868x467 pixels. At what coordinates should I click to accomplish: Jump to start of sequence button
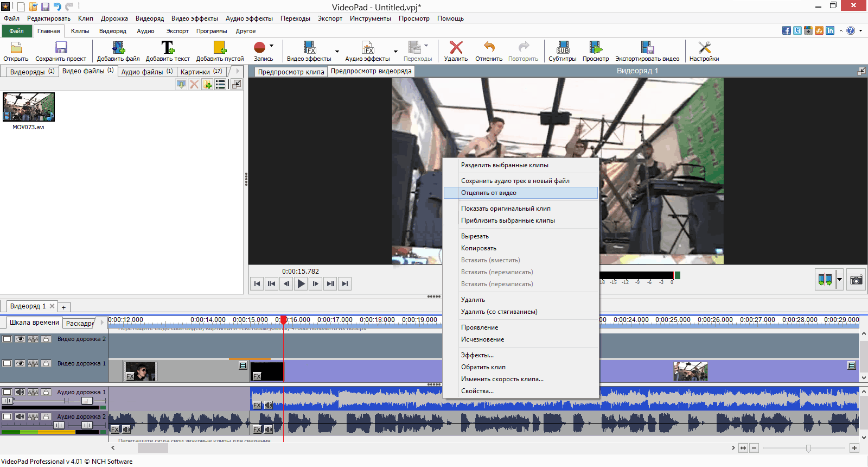coord(257,283)
